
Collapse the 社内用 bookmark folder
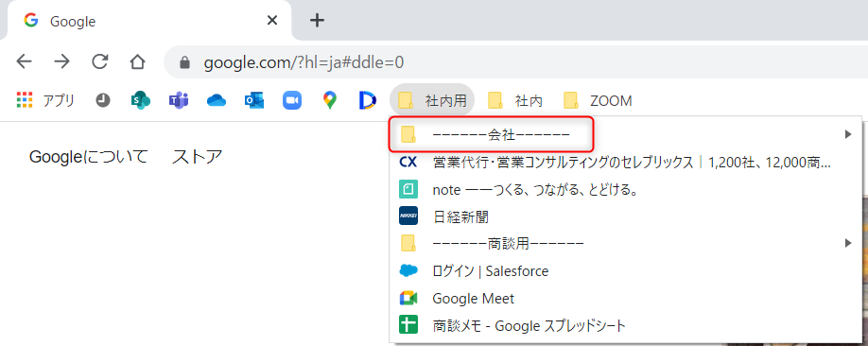432,100
